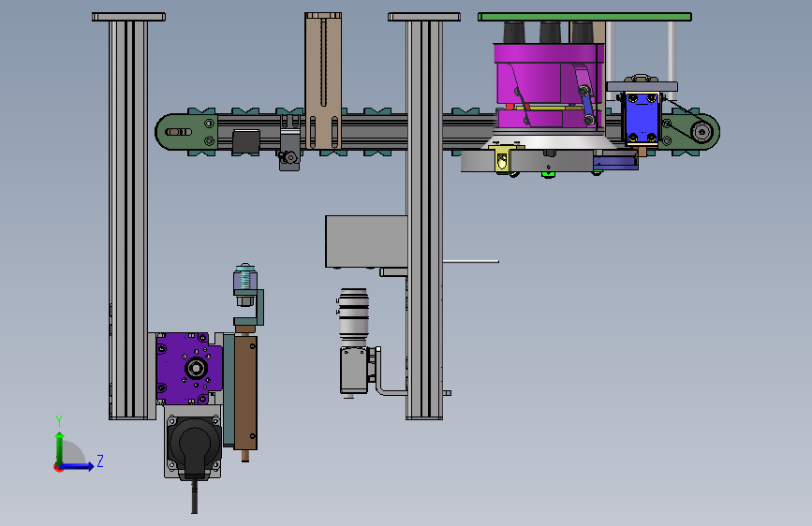This screenshot has height=526, width=812.
Task: Select the left aluminum profile column
Action: pos(129,220)
